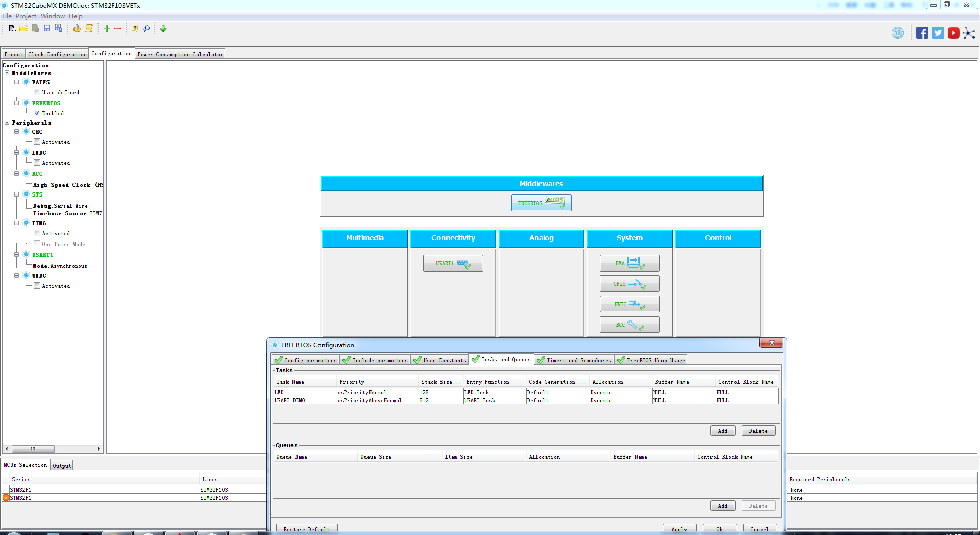The width and height of the screenshot is (980, 535).
Task: Click the 10-year anniversary badge icon
Action: click(898, 33)
